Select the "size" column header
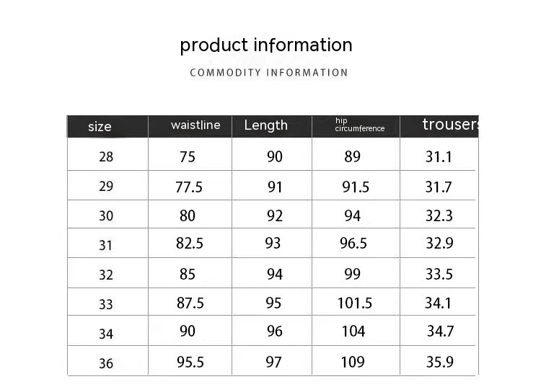 pos(100,127)
